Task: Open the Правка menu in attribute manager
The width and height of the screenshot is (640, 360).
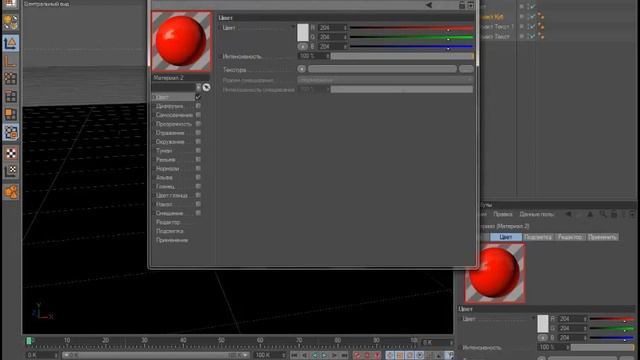Action: pos(502,214)
